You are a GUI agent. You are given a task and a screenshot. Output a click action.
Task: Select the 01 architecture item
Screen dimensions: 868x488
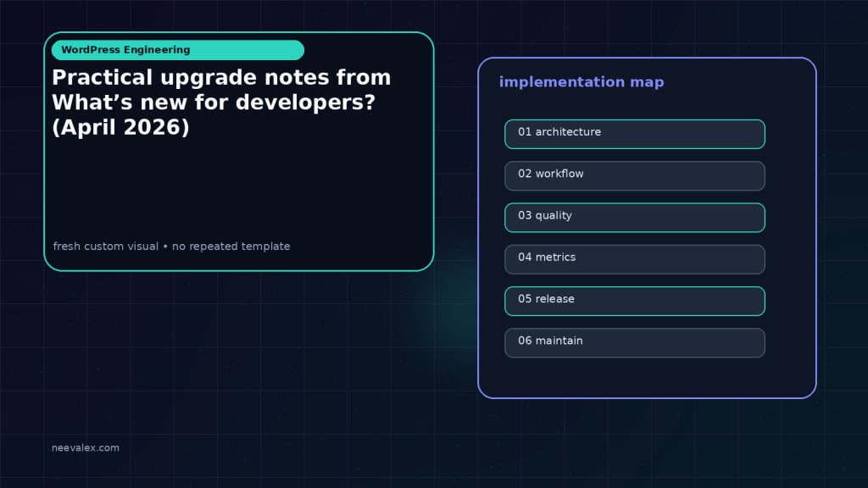pyautogui.click(x=634, y=134)
